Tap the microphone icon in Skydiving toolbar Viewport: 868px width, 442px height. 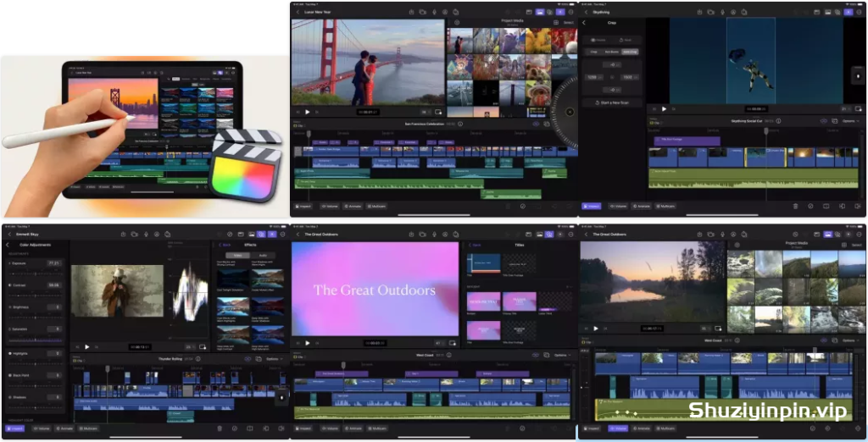[722, 12]
